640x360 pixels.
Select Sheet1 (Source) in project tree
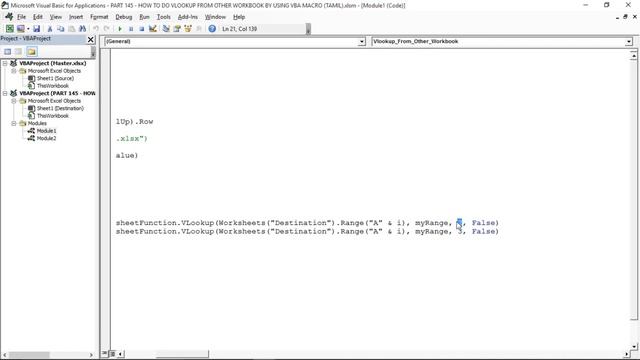(55, 78)
